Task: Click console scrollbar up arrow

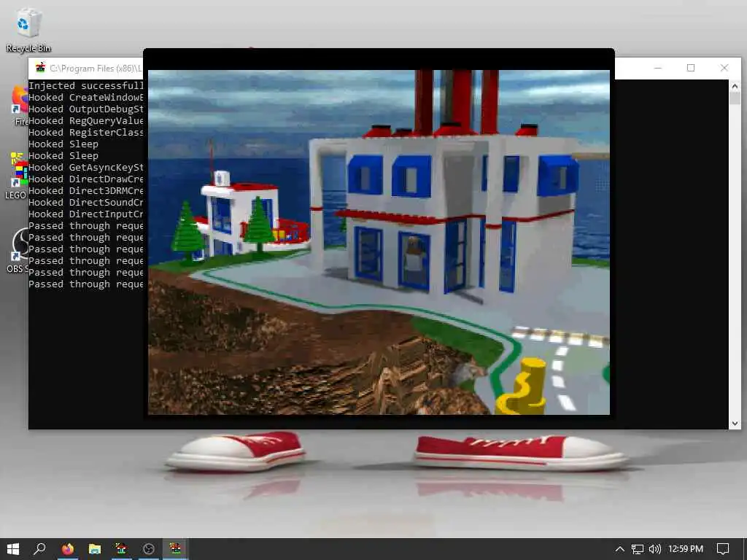Action: [x=735, y=86]
